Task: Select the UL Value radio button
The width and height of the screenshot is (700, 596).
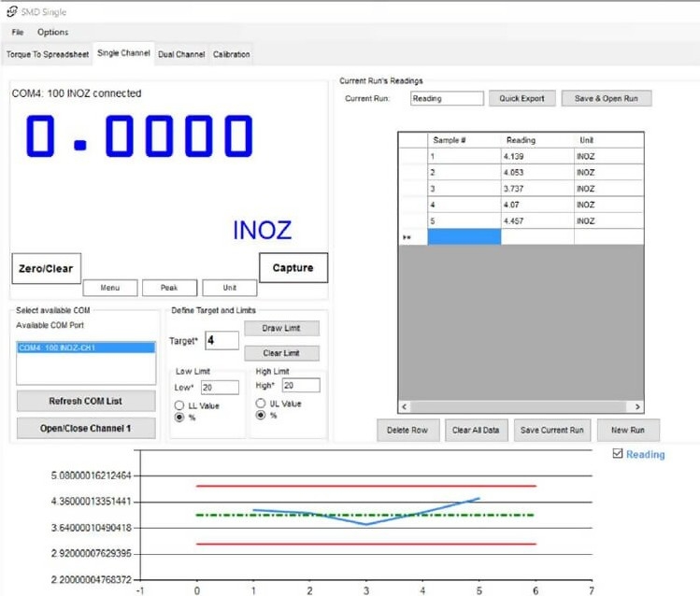Action: (x=261, y=404)
